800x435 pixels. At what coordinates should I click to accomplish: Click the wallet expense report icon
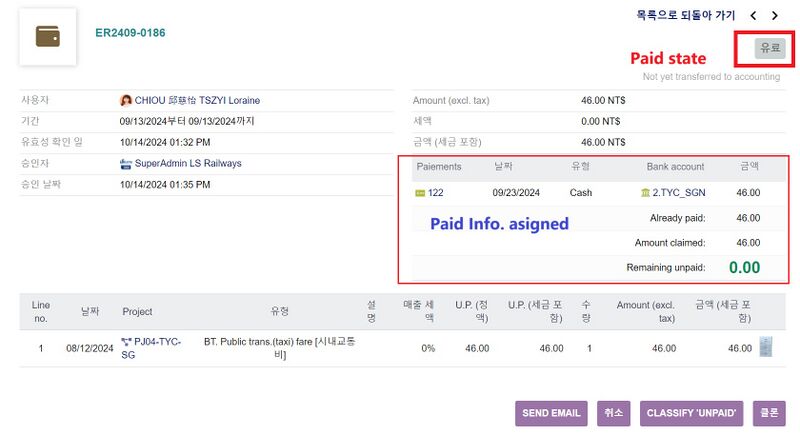[x=47, y=37]
